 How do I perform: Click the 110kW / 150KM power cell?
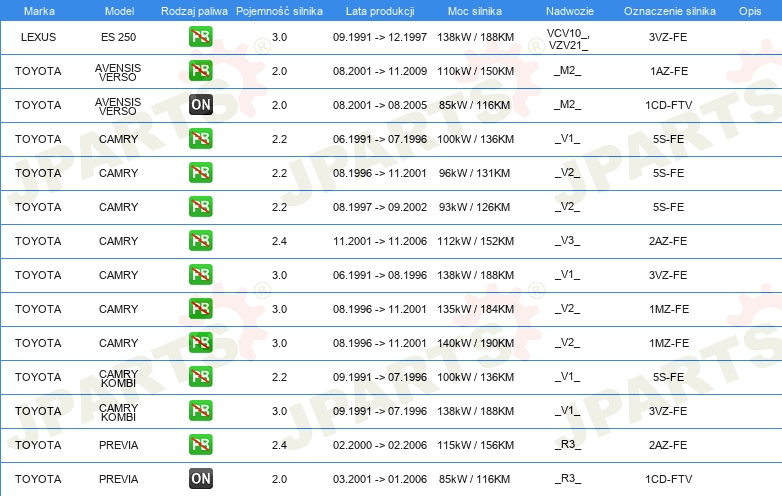[x=475, y=71]
